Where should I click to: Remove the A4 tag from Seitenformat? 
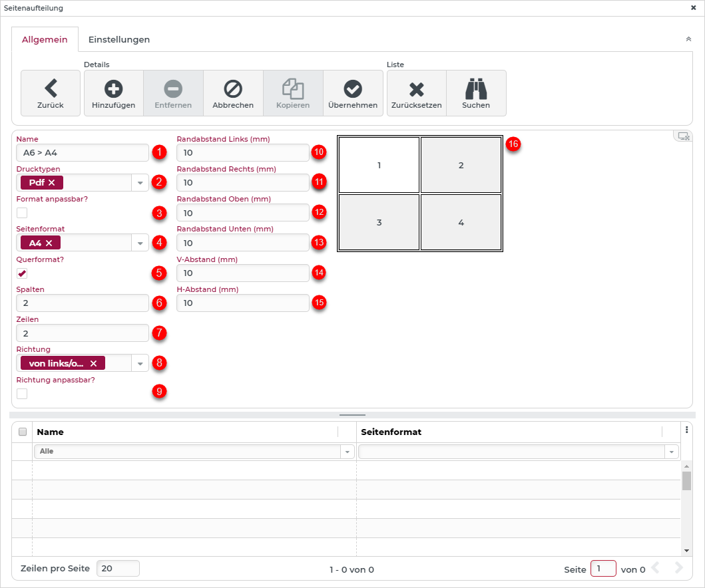(x=49, y=243)
